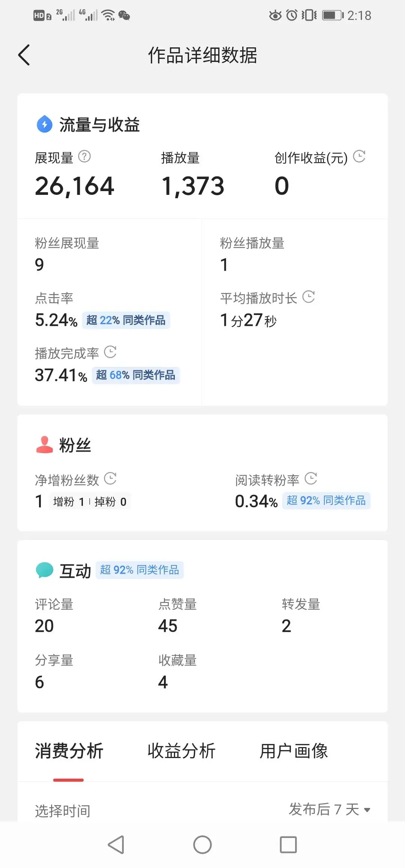Tap the clock icon beside 阅读转粉率
Viewport: 405px width, 868px height.
coord(310,479)
